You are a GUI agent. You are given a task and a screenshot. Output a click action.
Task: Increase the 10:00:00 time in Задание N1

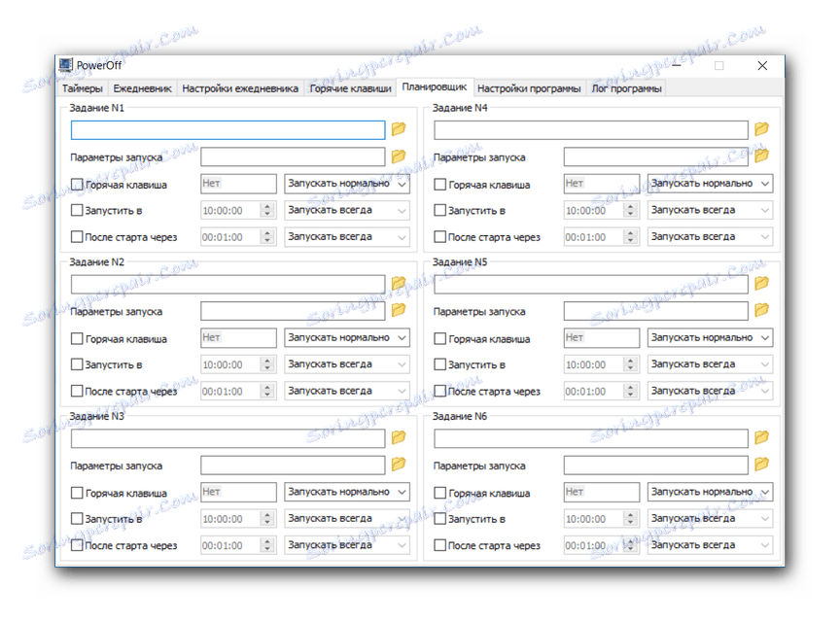267,206
